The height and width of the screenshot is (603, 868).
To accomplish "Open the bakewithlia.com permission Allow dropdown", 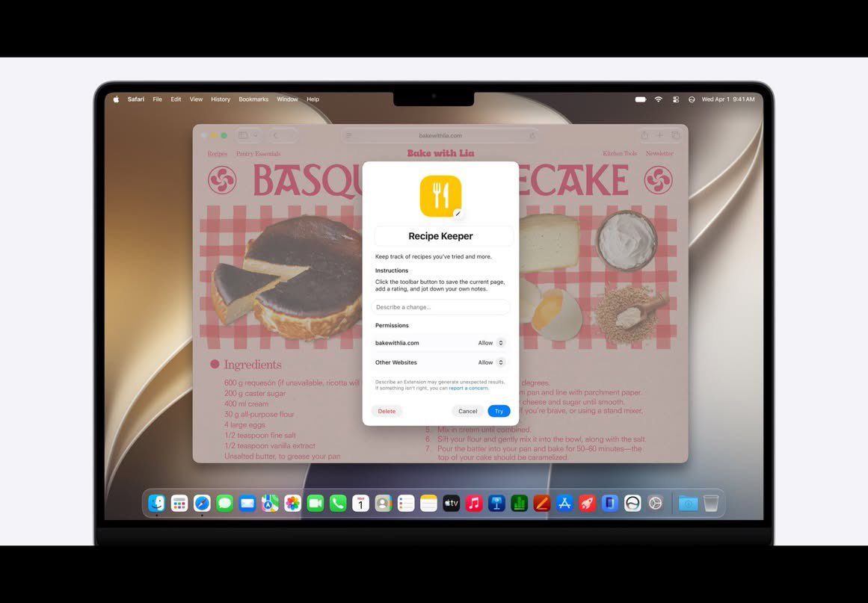I will 492,343.
